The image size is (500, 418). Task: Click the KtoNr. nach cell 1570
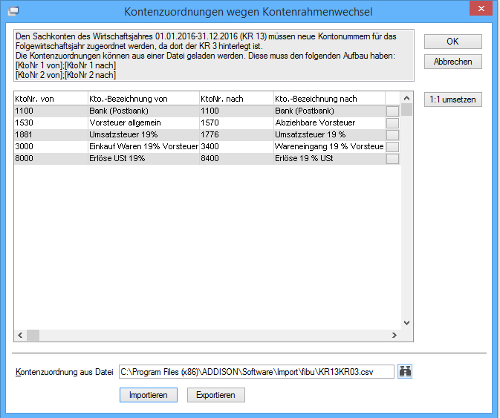(x=236, y=123)
